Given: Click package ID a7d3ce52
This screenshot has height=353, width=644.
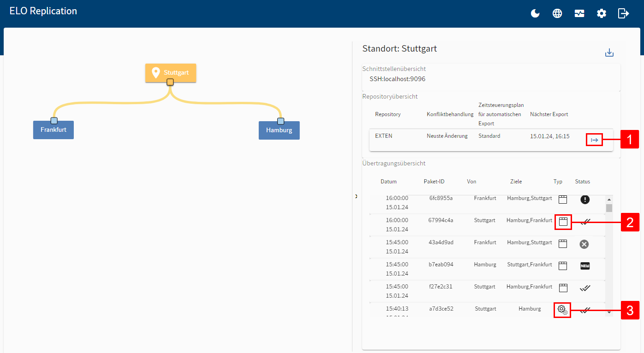Looking at the screenshot, I should tap(441, 309).
